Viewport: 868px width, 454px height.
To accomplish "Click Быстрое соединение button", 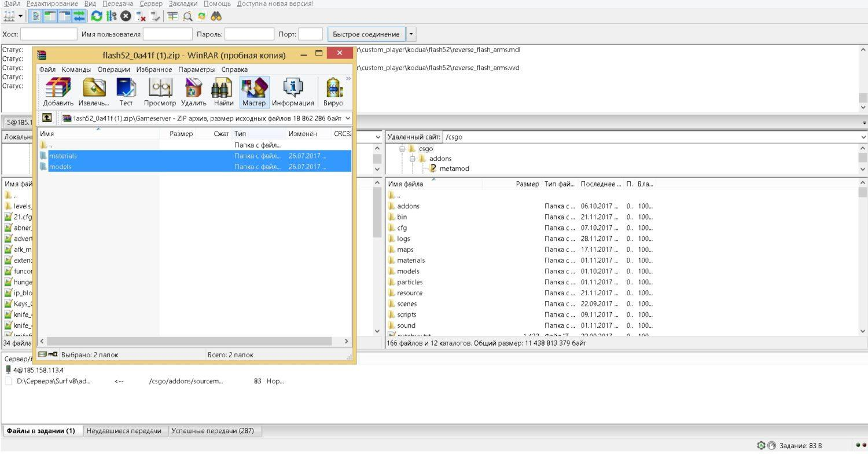I will click(x=366, y=34).
